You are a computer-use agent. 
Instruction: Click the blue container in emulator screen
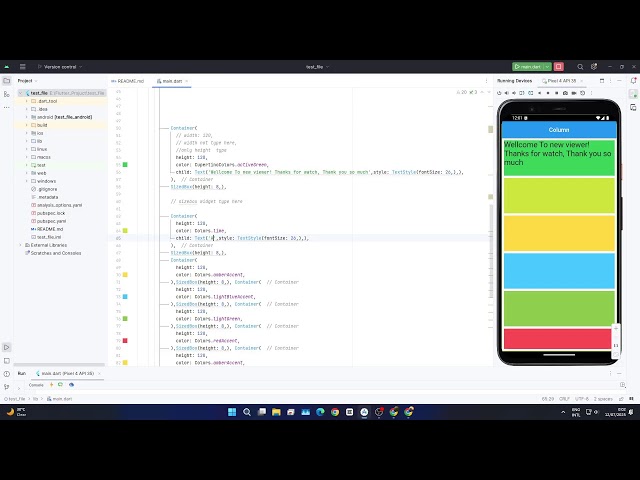coord(559,271)
